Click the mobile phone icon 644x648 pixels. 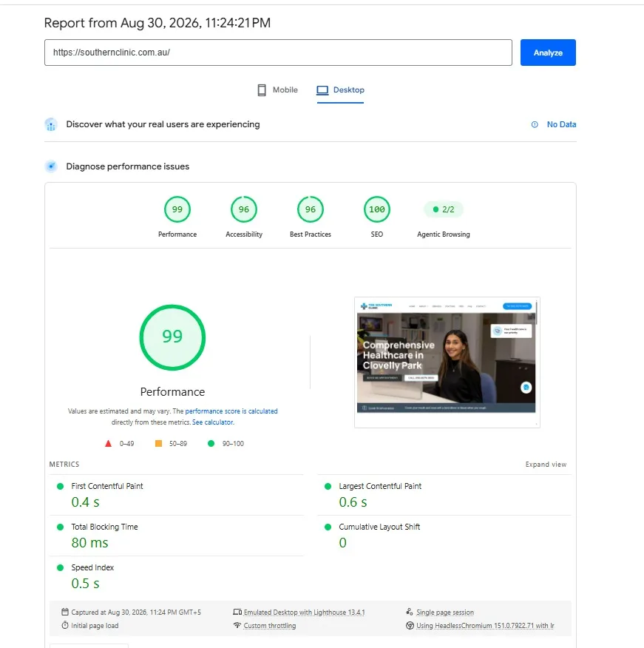tap(262, 90)
